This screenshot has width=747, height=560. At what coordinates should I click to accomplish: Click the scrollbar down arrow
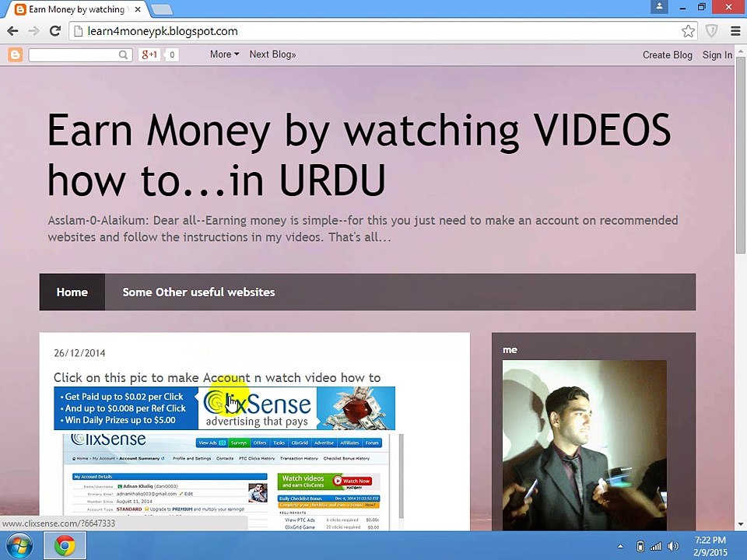point(740,524)
